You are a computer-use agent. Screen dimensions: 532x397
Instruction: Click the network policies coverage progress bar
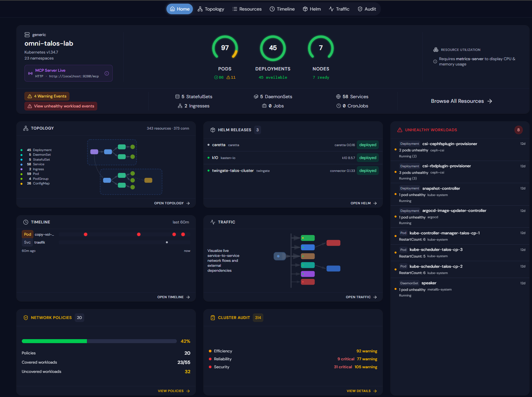tap(99, 341)
